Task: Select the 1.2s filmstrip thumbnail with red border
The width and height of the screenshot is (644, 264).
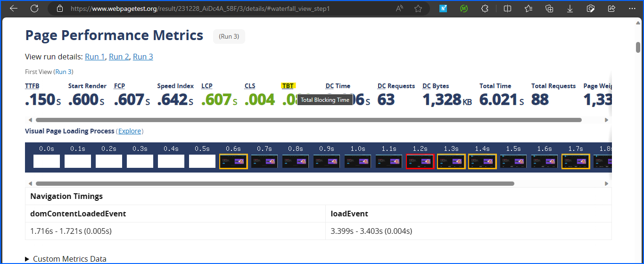Action: pos(420,161)
